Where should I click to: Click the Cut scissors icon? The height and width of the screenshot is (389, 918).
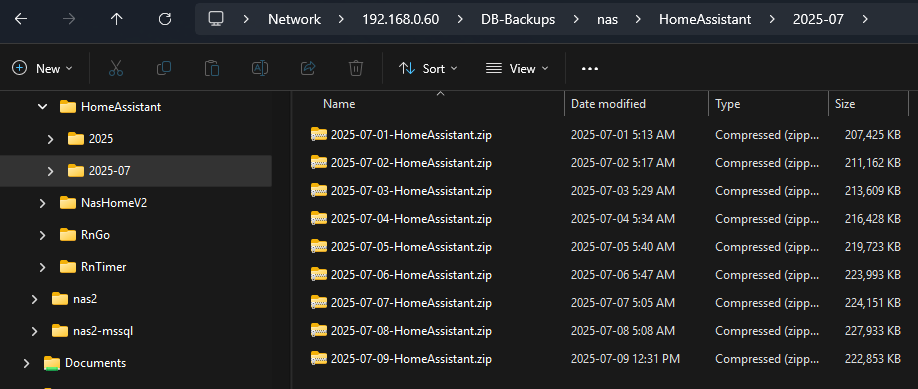tap(116, 69)
